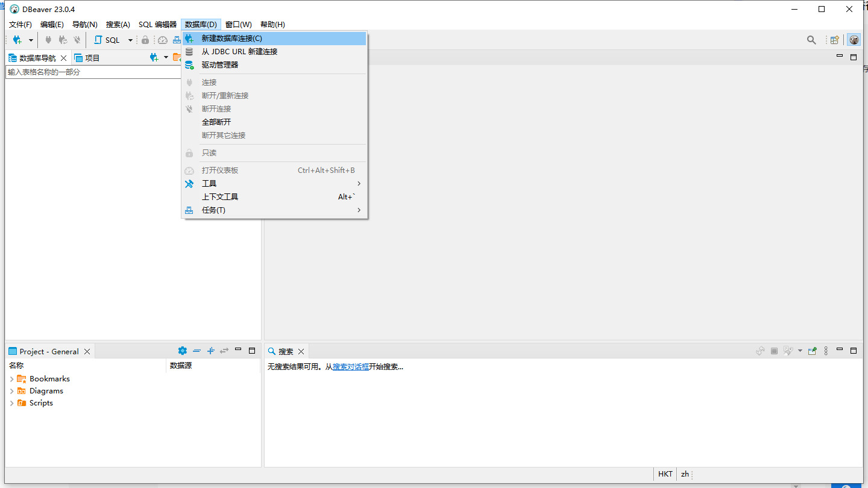Open the SQL 编辑器 menu
868x488 pixels.
pyautogui.click(x=158, y=25)
